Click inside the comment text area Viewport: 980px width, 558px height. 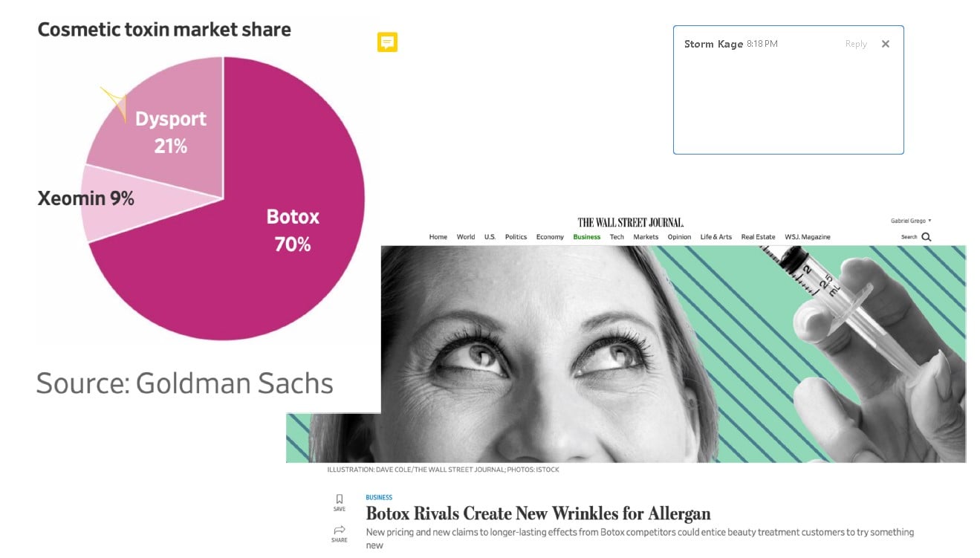click(788, 104)
